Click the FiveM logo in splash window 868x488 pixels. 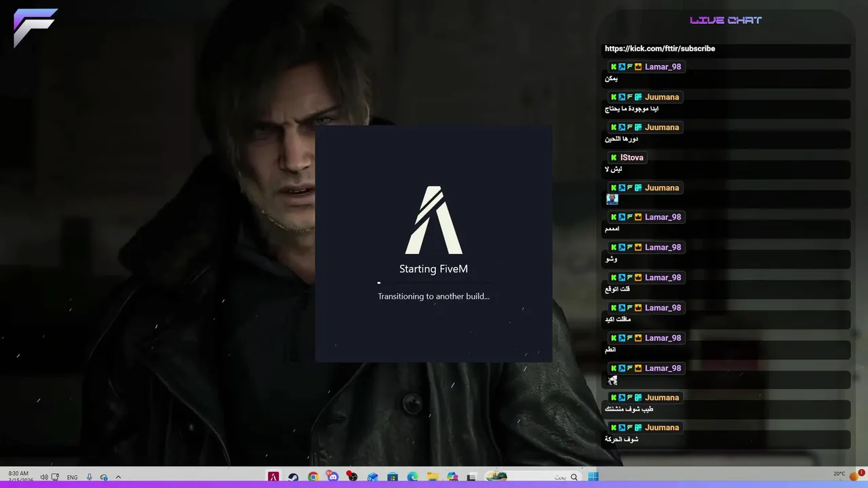[433, 220]
